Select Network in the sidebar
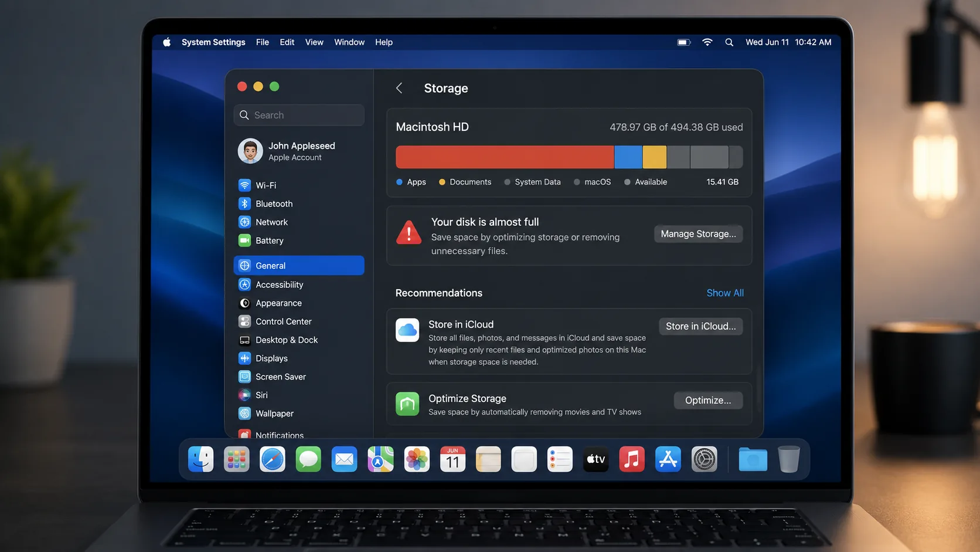 point(299,222)
